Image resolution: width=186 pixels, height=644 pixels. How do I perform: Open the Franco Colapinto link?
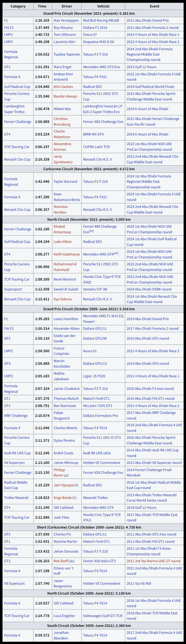[x=61, y=351]
